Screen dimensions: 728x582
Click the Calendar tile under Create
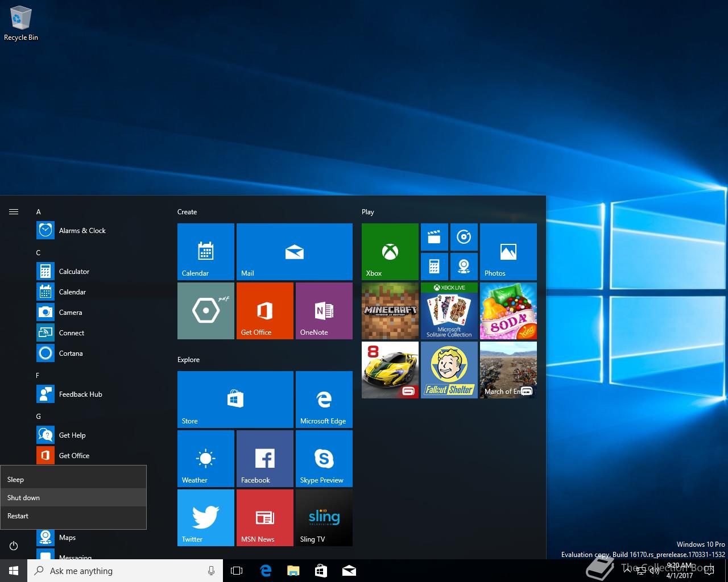point(206,252)
